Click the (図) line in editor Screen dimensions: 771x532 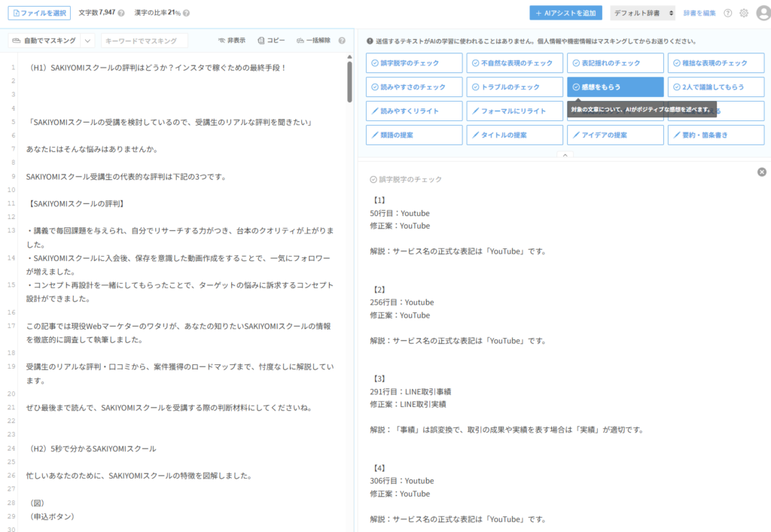click(x=36, y=503)
